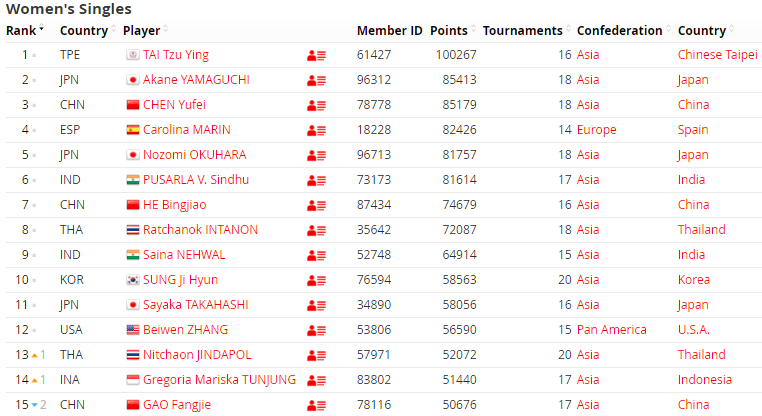Open profile card icon for Saina NEHWAL

click(x=316, y=256)
